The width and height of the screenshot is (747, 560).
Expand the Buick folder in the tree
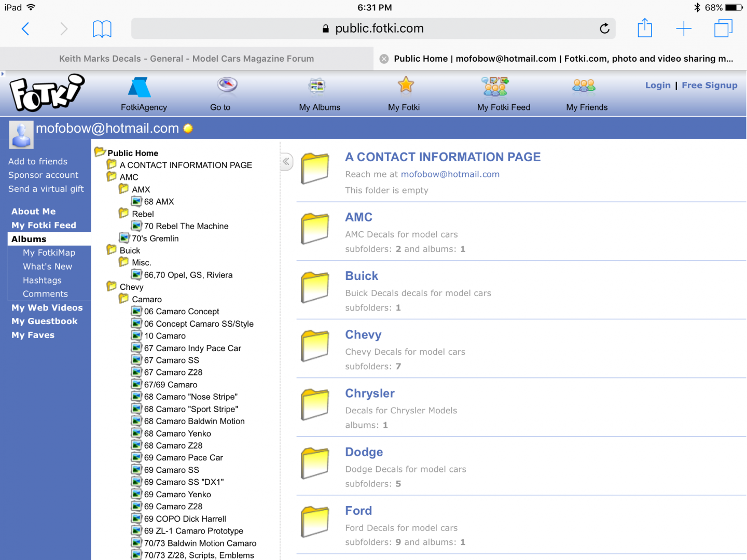[x=111, y=249]
